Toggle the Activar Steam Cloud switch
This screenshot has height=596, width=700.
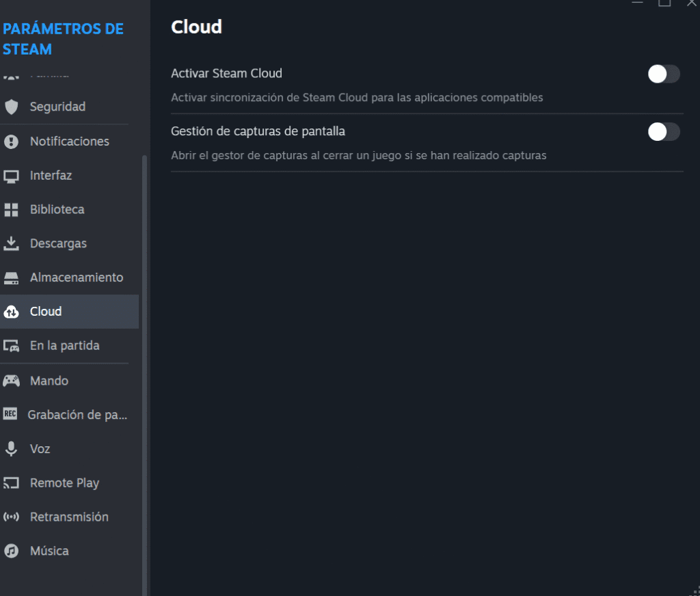(x=664, y=74)
